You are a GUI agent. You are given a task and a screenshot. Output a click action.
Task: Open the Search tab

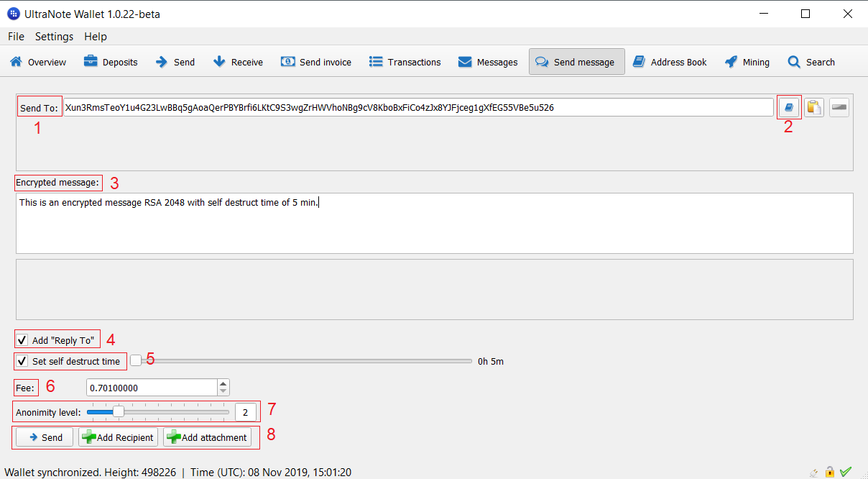[x=811, y=62]
